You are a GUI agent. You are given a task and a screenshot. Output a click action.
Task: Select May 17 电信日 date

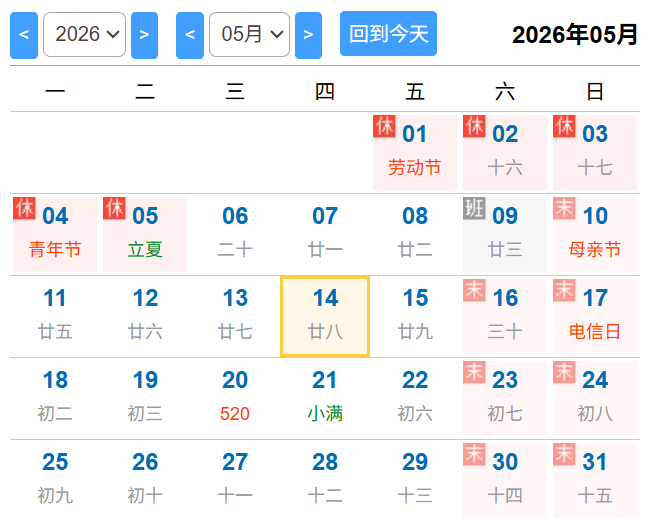(595, 316)
